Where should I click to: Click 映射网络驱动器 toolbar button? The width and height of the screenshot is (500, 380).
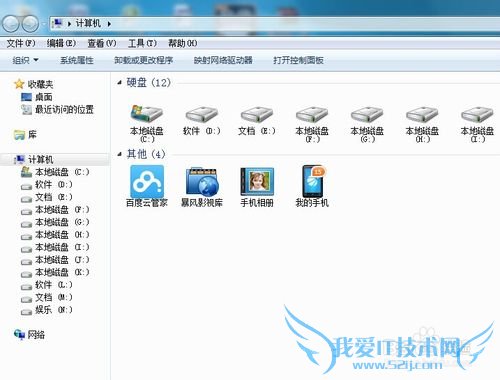tap(223, 60)
